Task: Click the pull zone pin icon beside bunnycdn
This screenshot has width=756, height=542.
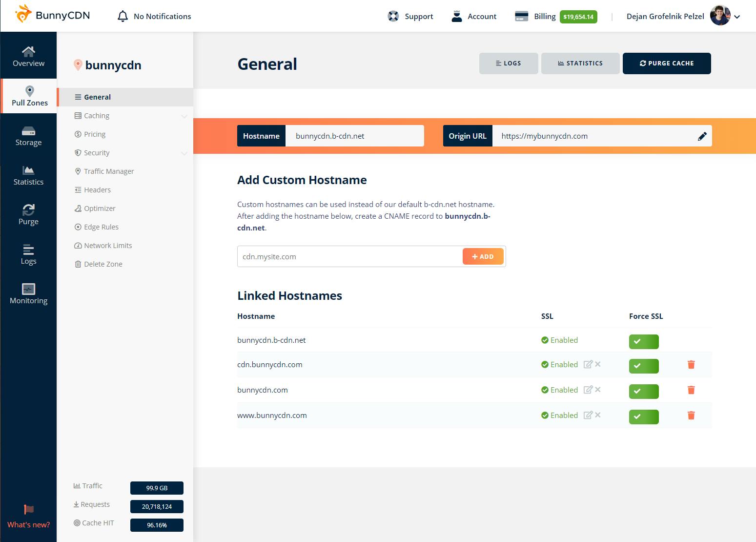Action: click(x=78, y=65)
